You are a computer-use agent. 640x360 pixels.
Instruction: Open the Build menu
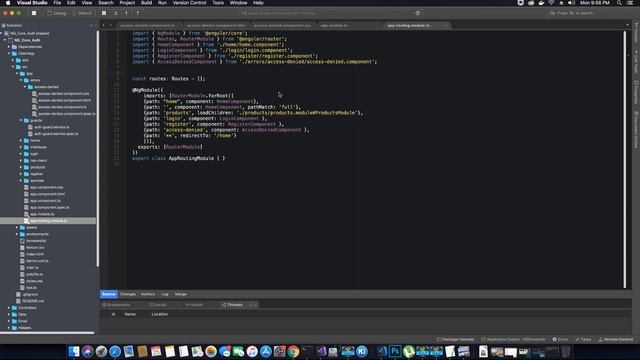click(x=146, y=3)
